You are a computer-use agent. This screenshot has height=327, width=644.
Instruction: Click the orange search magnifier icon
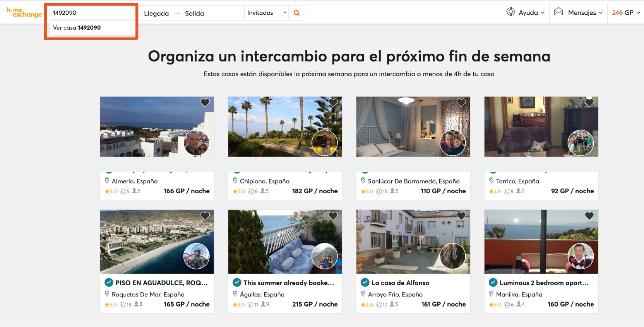tap(297, 13)
